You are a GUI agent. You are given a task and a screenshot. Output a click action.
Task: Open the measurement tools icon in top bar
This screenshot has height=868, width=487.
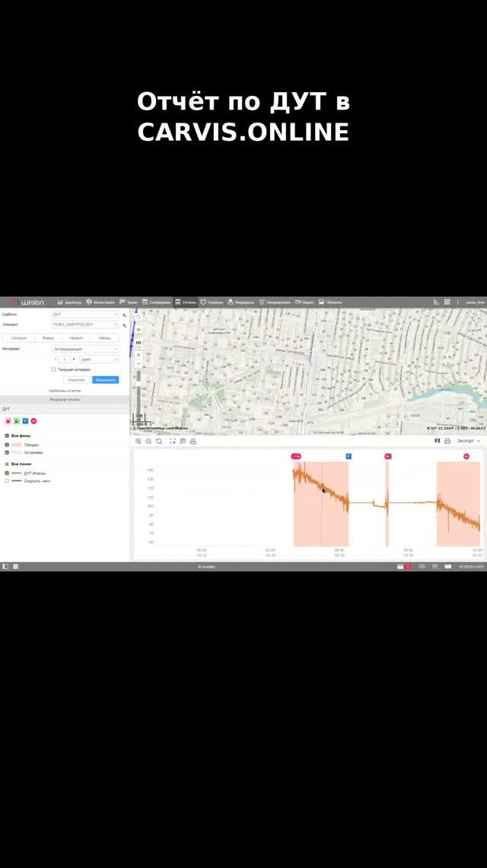pos(436,302)
